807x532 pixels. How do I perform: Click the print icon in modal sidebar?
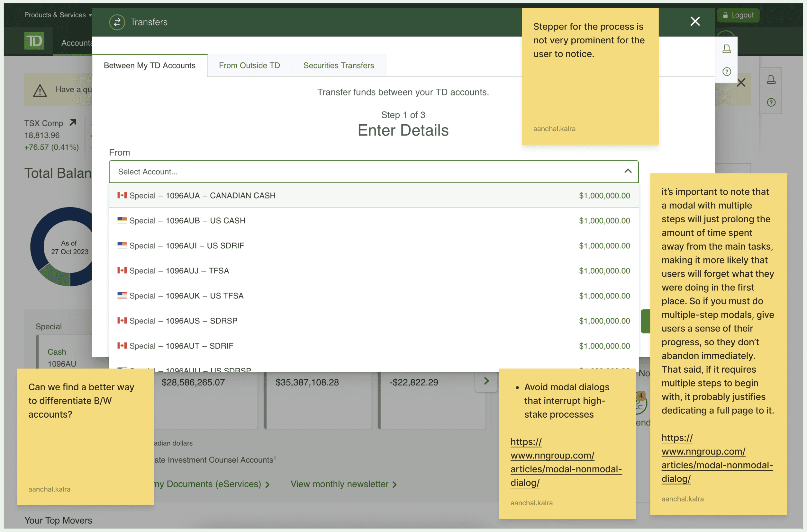click(727, 49)
